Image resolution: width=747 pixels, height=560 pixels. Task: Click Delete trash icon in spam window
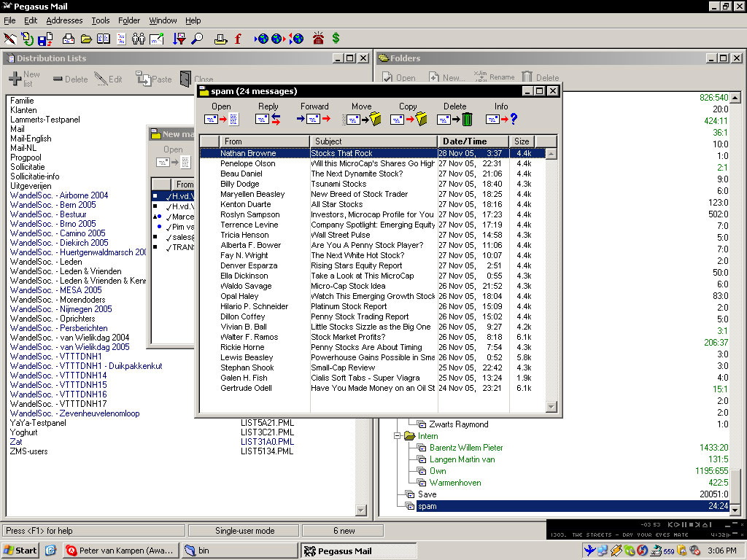pyautogui.click(x=455, y=114)
